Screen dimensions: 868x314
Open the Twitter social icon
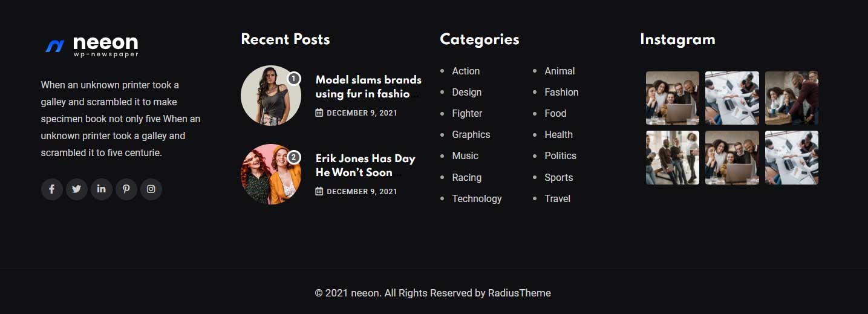(x=77, y=189)
